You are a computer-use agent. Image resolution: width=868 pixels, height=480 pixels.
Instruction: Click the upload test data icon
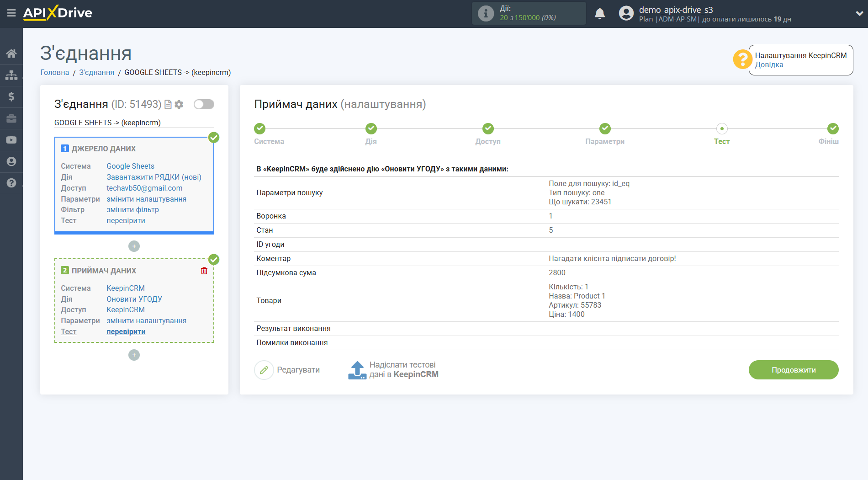tap(357, 370)
